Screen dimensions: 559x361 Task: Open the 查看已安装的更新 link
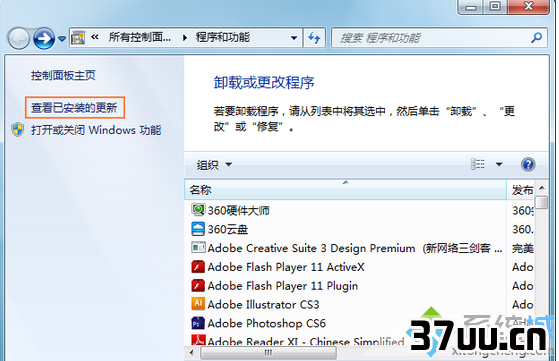pos(74,108)
